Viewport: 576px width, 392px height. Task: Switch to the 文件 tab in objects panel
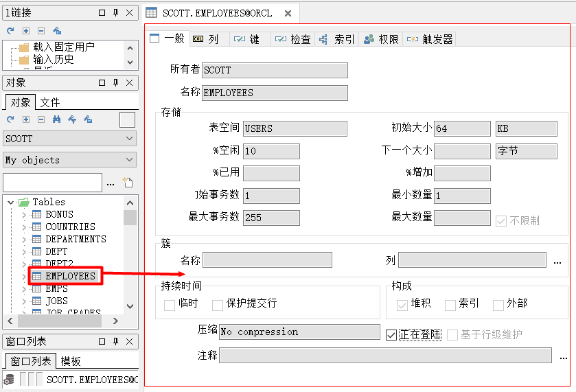pyautogui.click(x=50, y=102)
